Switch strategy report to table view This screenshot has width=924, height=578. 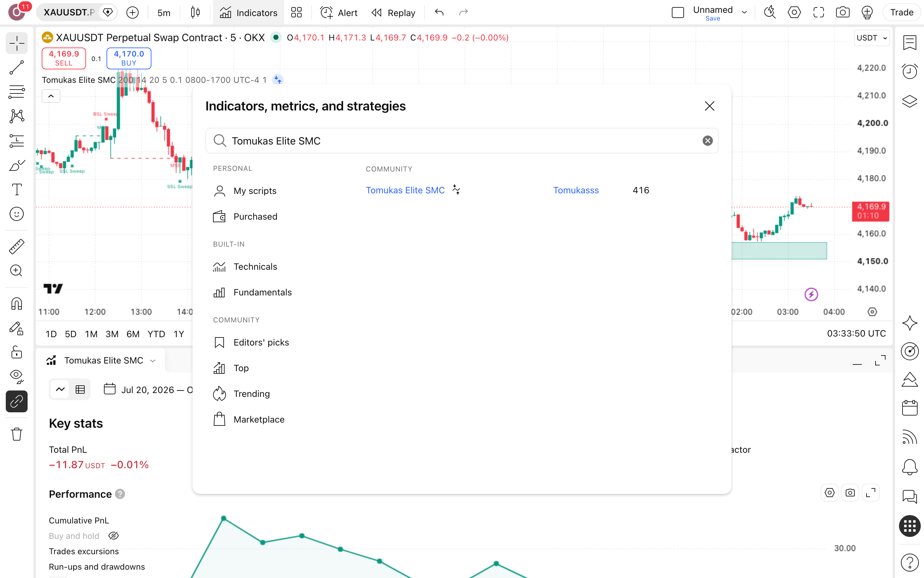pyautogui.click(x=80, y=390)
